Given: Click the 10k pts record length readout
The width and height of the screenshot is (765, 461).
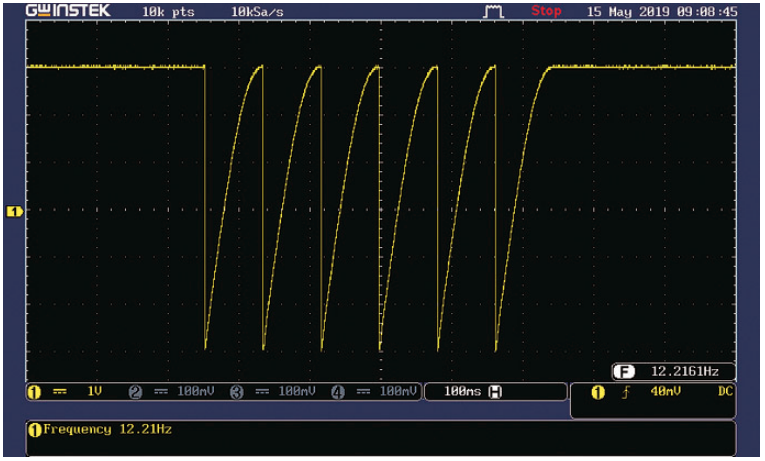Looking at the screenshot, I should point(168,12).
